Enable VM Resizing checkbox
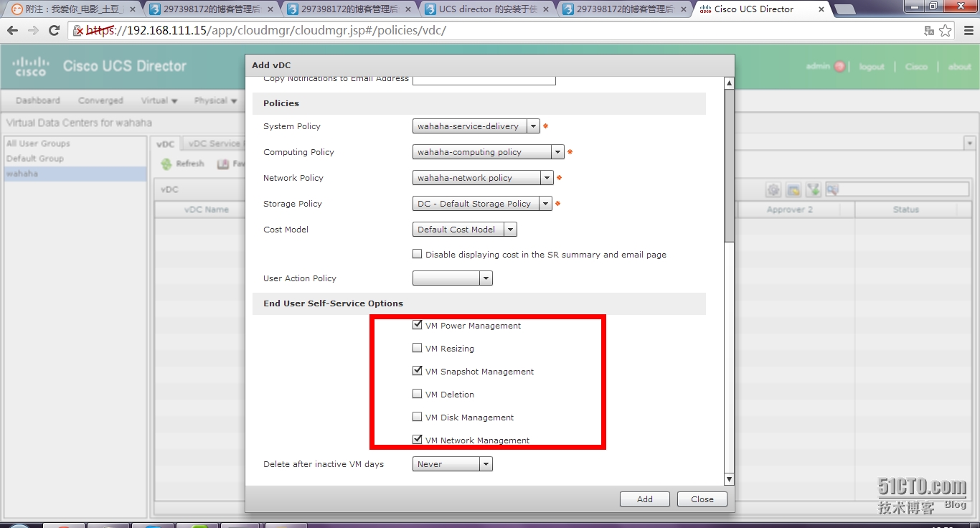The width and height of the screenshot is (980, 528). coord(418,348)
